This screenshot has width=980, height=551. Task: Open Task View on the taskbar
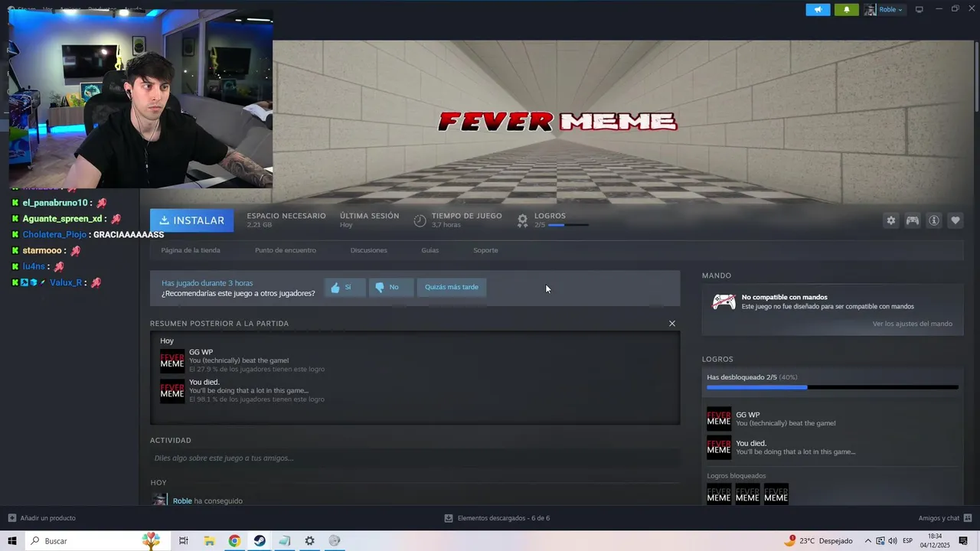(184, 541)
